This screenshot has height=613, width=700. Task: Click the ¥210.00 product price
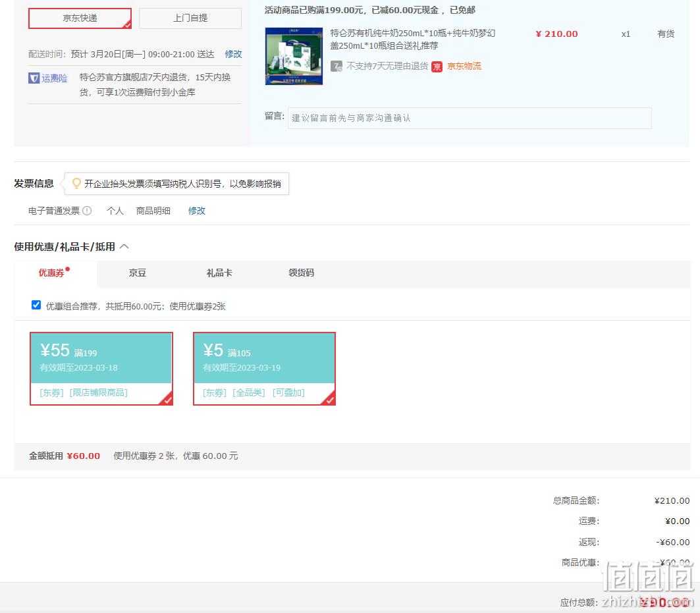pos(556,34)
